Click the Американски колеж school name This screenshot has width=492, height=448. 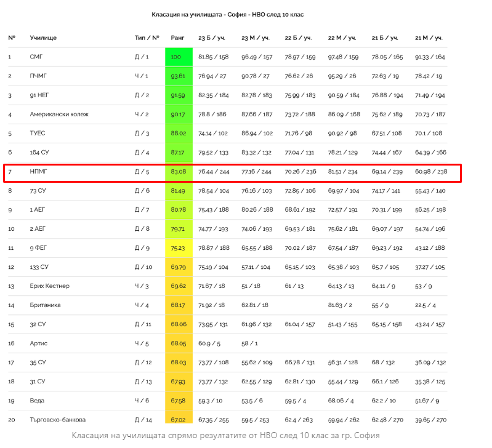coord(59,114)
